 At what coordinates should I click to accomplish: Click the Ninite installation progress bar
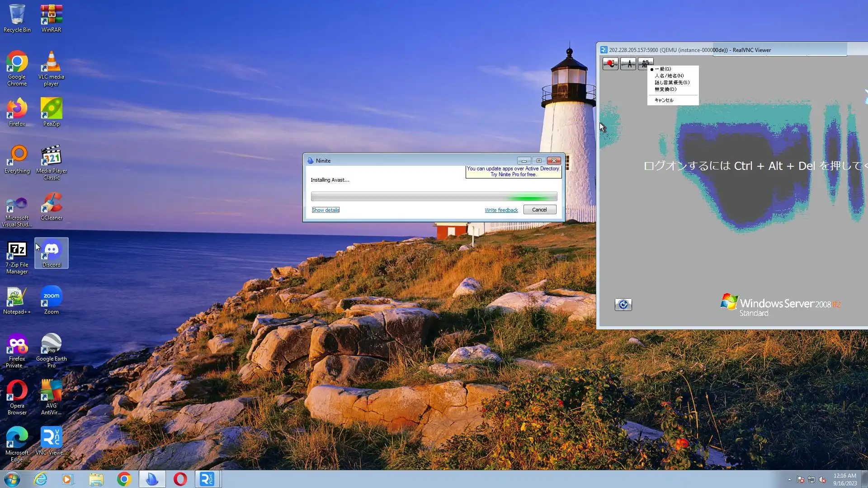[x=434, y=197]
